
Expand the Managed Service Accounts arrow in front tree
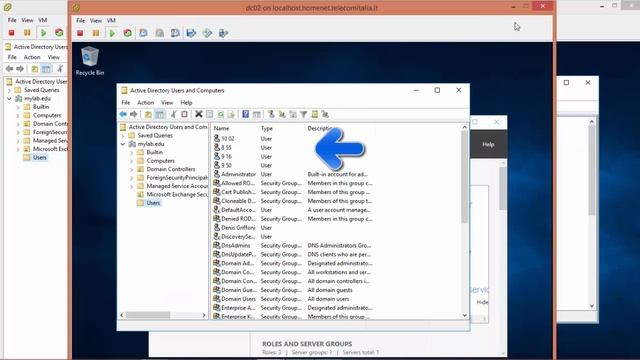132,187
